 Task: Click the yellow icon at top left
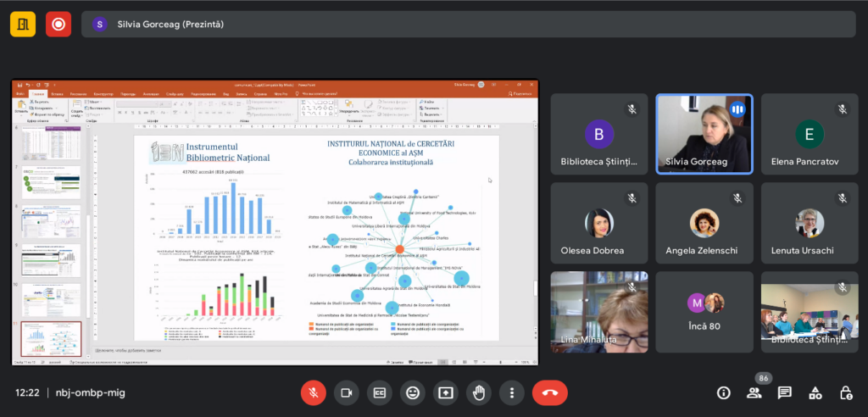tap(23, 24)
